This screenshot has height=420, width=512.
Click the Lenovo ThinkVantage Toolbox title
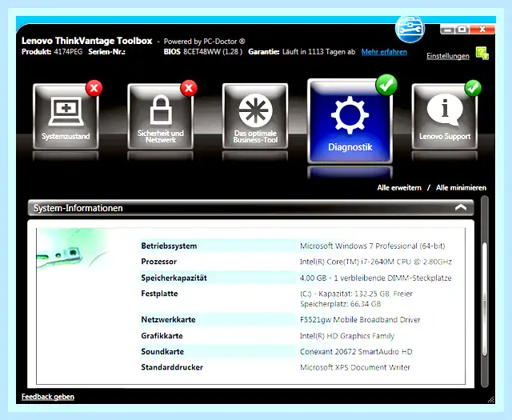[x=87, y=41]
